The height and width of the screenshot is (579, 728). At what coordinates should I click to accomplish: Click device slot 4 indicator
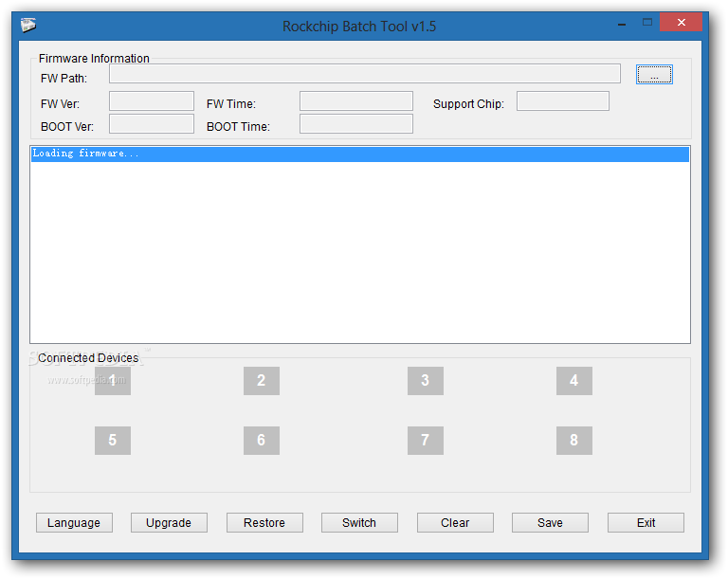[x=574, y=381]
